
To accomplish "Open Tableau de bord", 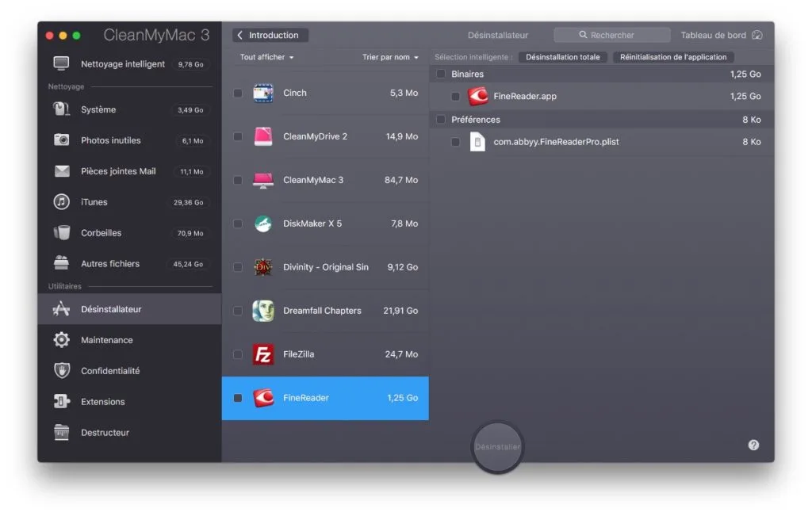I will (x=722, y=35).
